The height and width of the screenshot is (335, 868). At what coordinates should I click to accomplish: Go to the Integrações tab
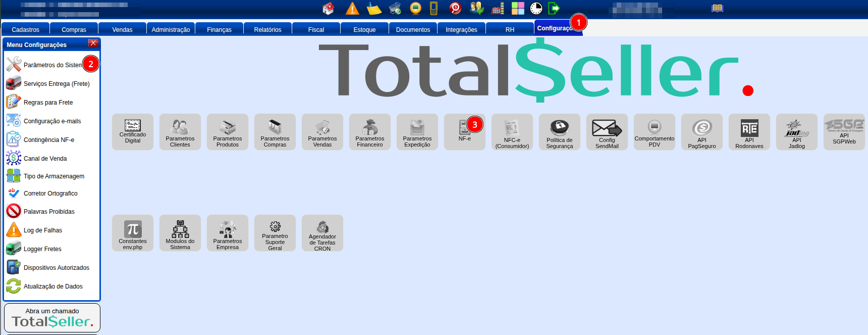[462, 29]
